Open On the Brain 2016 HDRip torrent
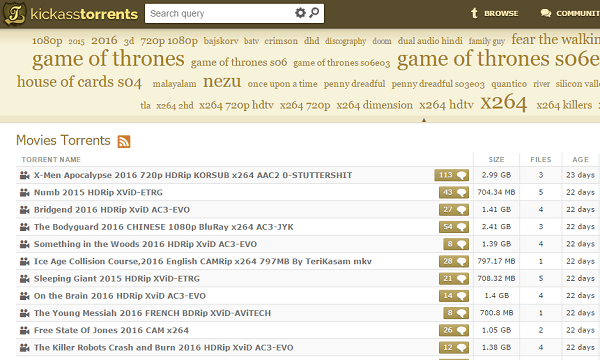 (120, 296)
